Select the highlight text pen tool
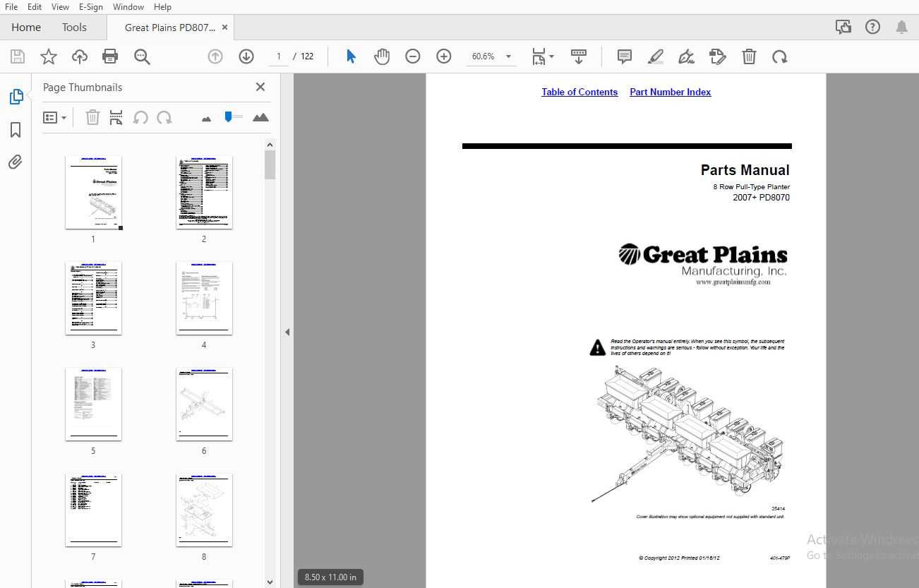The height and width of the screenshot is (588, 919). (x=656, y=56)
